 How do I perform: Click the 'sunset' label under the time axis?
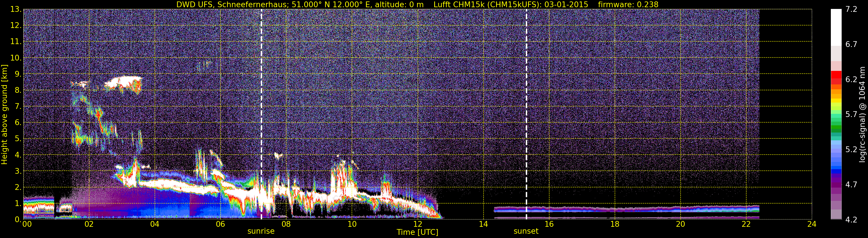(x=526, y=231)
